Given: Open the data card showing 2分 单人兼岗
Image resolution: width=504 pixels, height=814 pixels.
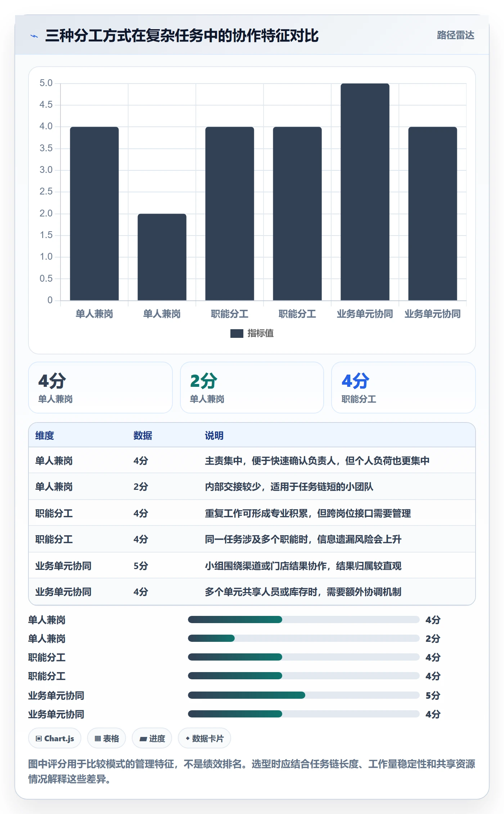Looking at the screenshot, I should (x=252, y=388).
